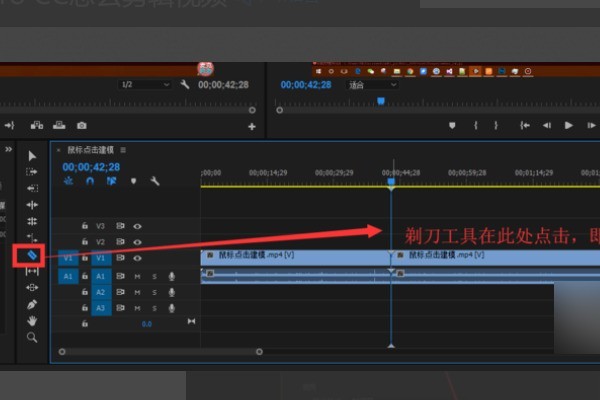Lock the V1 video track
This screenshot has width=600, height=400.
click(x=86, y=258)
